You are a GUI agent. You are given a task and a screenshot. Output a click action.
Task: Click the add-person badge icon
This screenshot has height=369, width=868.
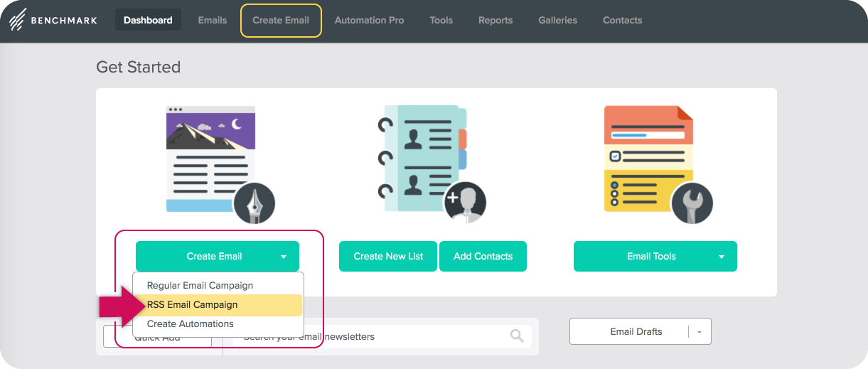464,203
